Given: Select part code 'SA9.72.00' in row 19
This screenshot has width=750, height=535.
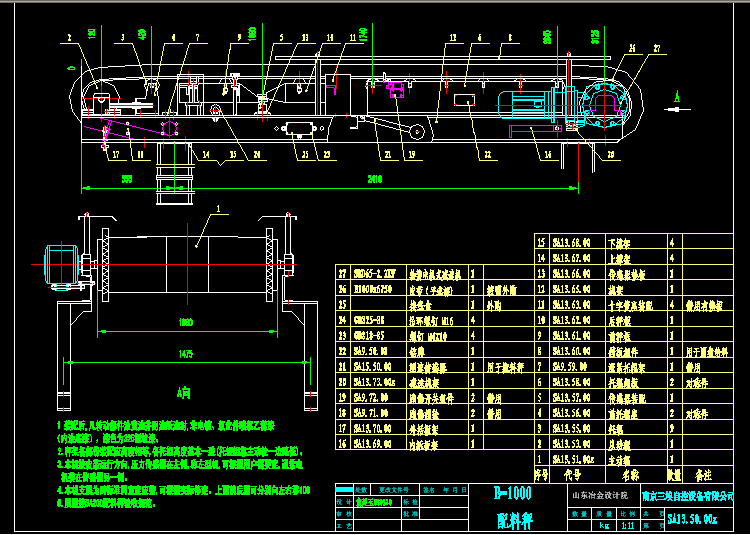Looking at the screenshot, I should pyautogui.click(x=370, y=398).
